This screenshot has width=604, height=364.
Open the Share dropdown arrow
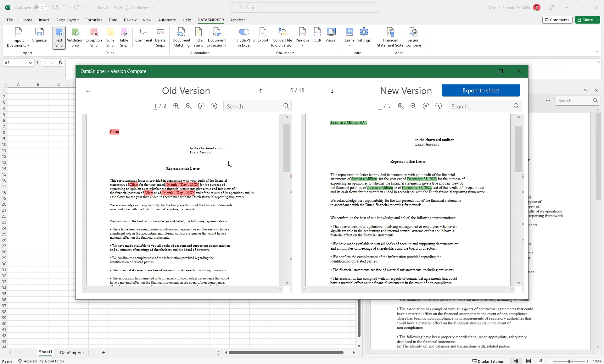[x=597, y=19]
